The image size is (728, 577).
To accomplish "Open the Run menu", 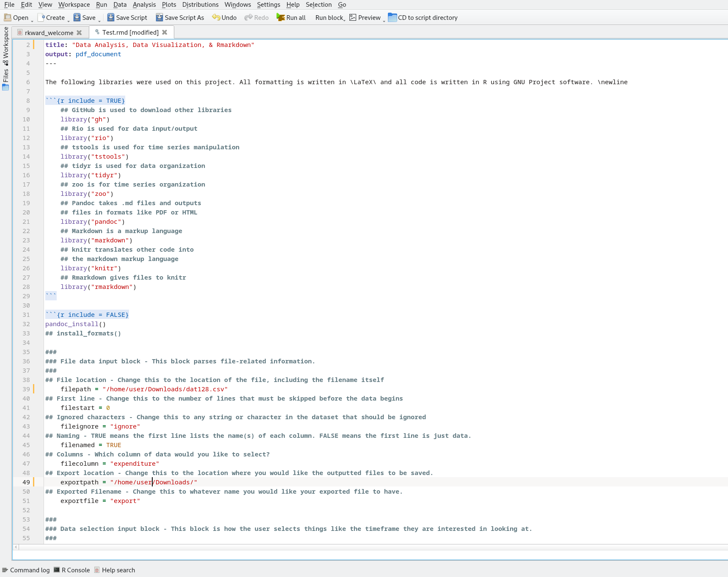I will [x=102, y=5].
